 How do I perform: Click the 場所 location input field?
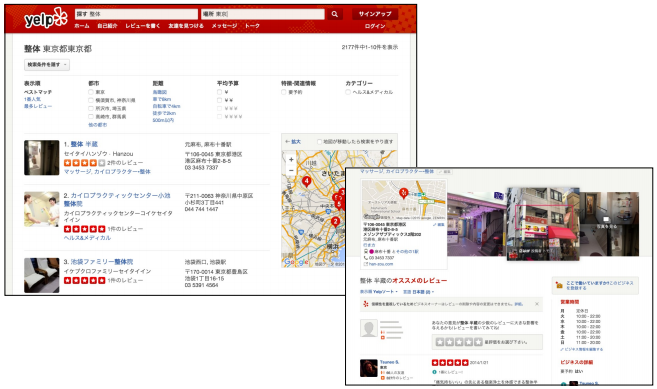click(x=263, y=14)
